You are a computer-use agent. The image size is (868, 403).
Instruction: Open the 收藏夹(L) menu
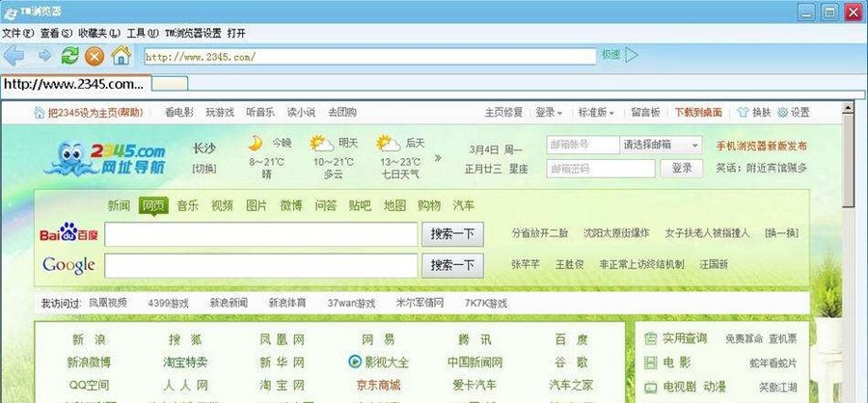[x=99, y=33]
